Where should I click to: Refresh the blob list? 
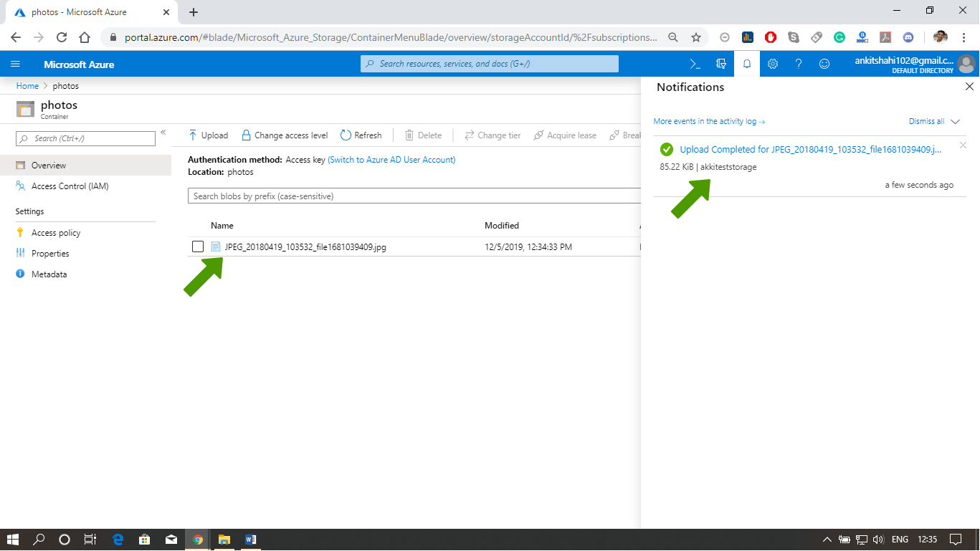[x=361, y=135]
